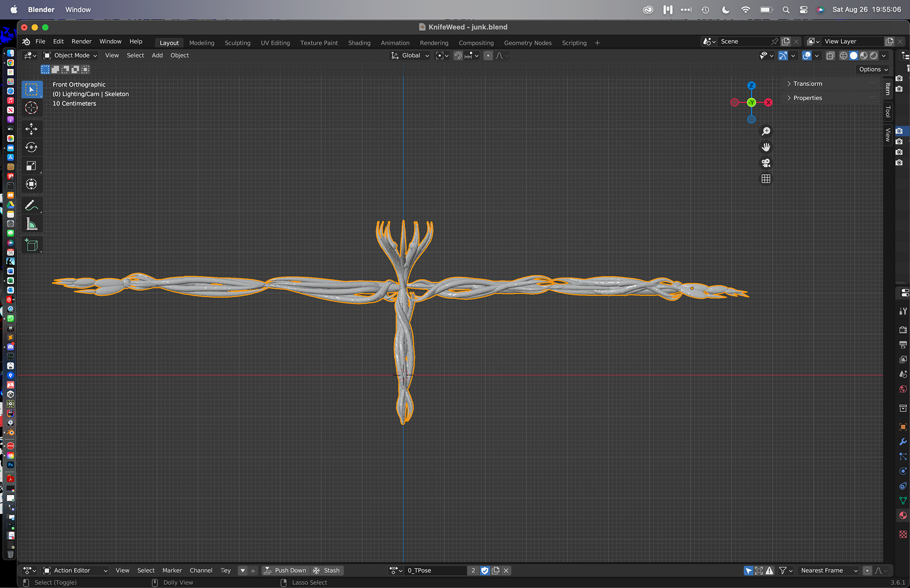Open the Object Data green triangle tab

(903, 501)
